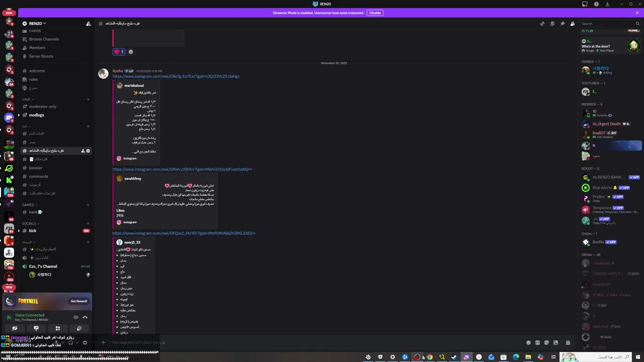Open the second Instagram reel link

coord(182,169)
